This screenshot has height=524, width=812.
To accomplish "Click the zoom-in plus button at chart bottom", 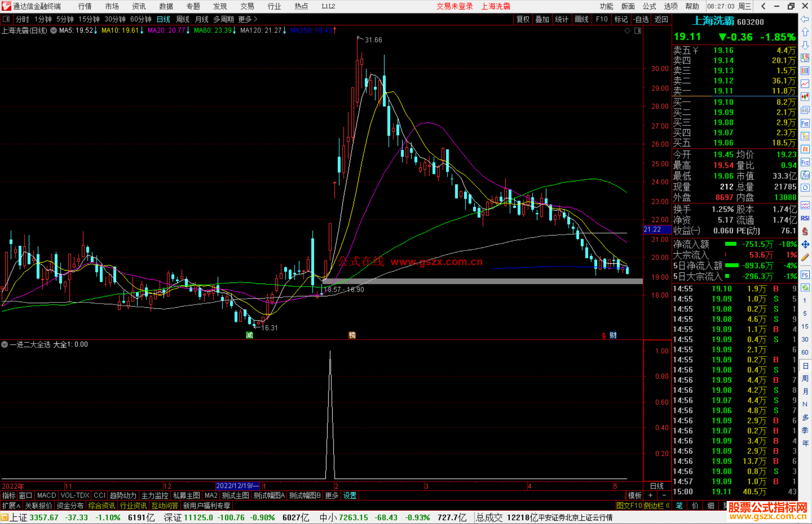I will pyautogui.click(x=650, y=495).
